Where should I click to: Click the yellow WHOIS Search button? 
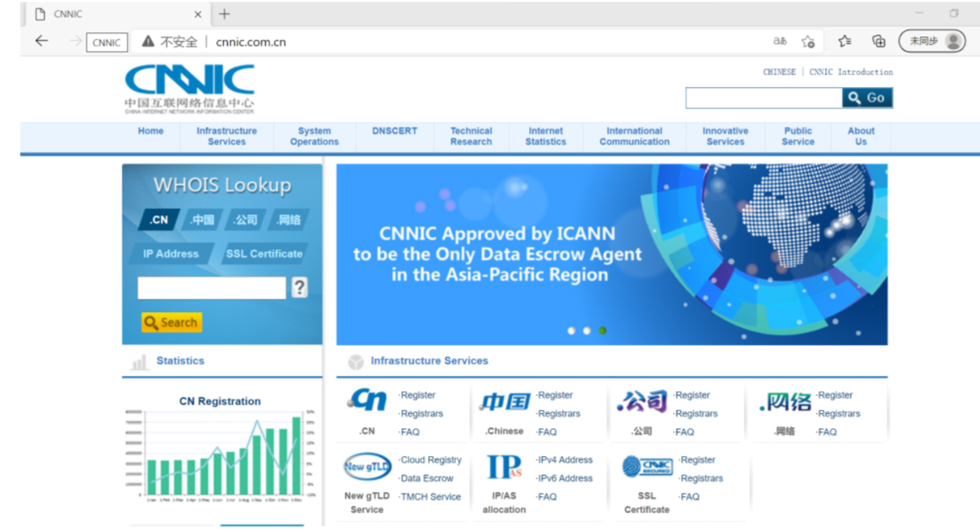point(172,322)
